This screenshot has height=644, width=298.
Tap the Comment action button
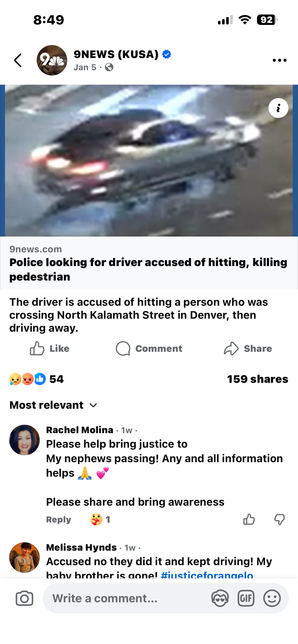[x=149, y=348]
